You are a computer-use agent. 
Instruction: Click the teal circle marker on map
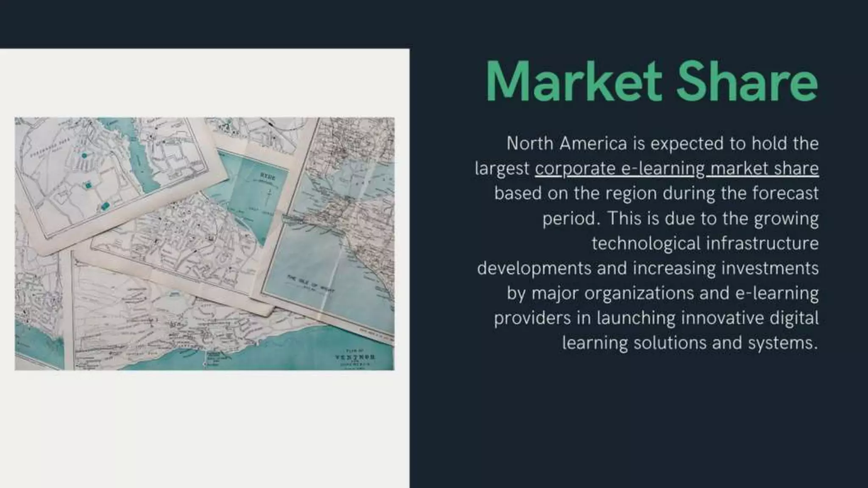(x=84, y=155)
